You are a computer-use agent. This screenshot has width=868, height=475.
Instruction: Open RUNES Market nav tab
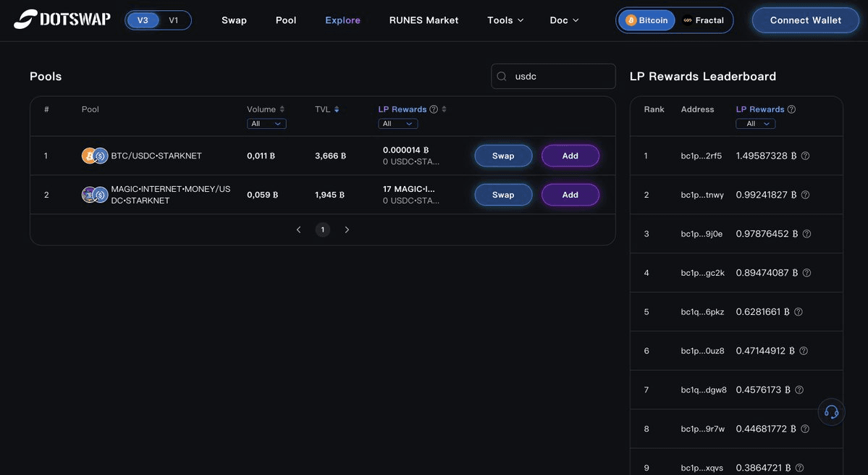point(424,20)
